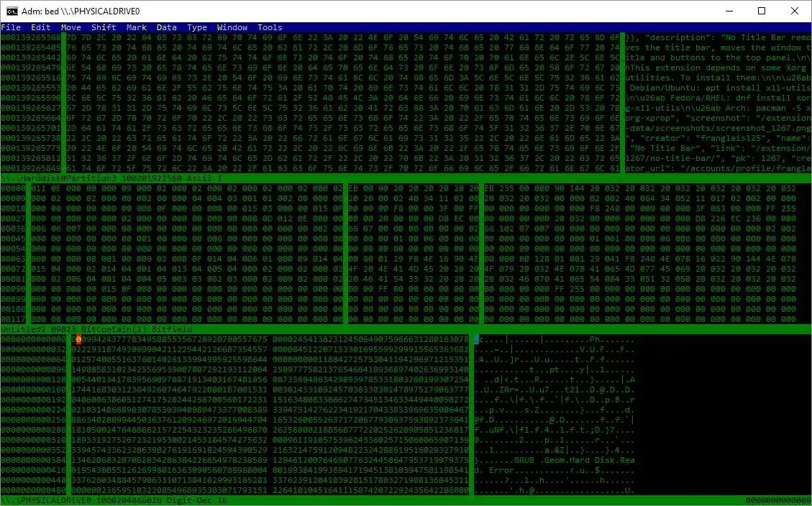Open the Edit menu
The width and height of the screenshot is (812, 506).
pyautogui.click(x=41, y=27)
